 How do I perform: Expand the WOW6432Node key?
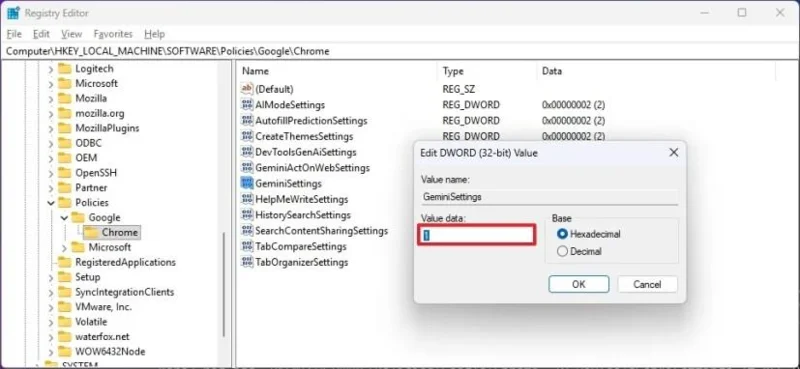click(51, 352)
